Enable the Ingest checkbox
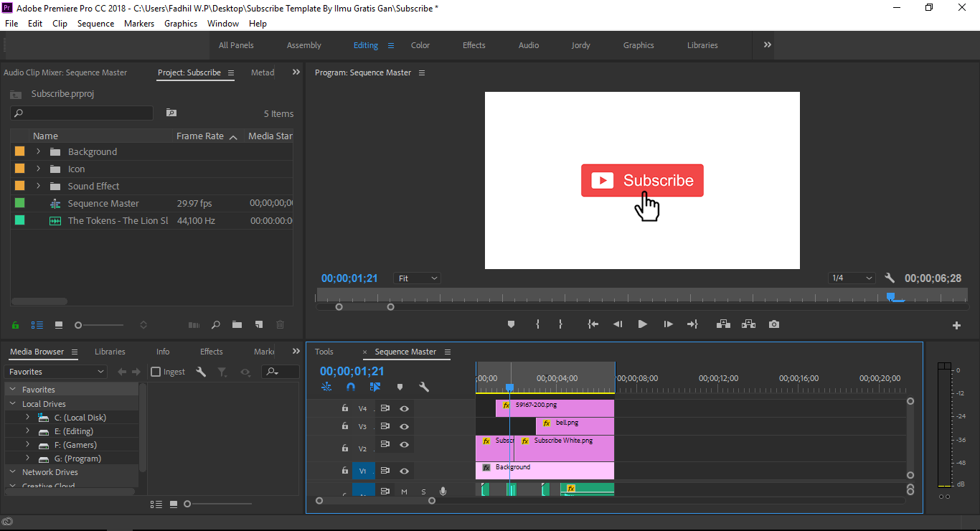 [x=156, y=372]
